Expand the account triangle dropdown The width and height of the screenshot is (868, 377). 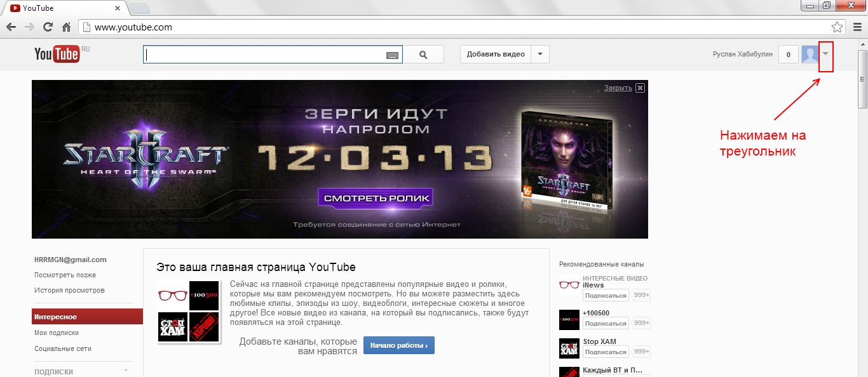point(825,55)
